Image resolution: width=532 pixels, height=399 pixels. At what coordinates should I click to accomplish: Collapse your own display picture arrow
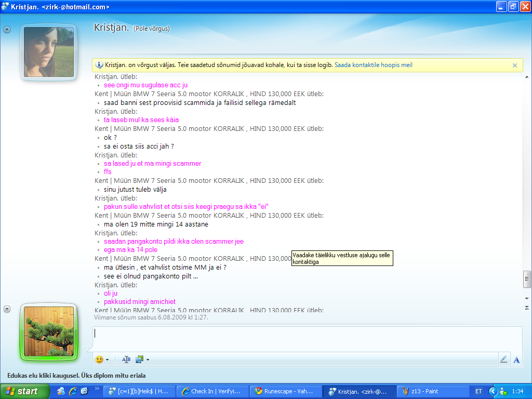tap(7, 309)
